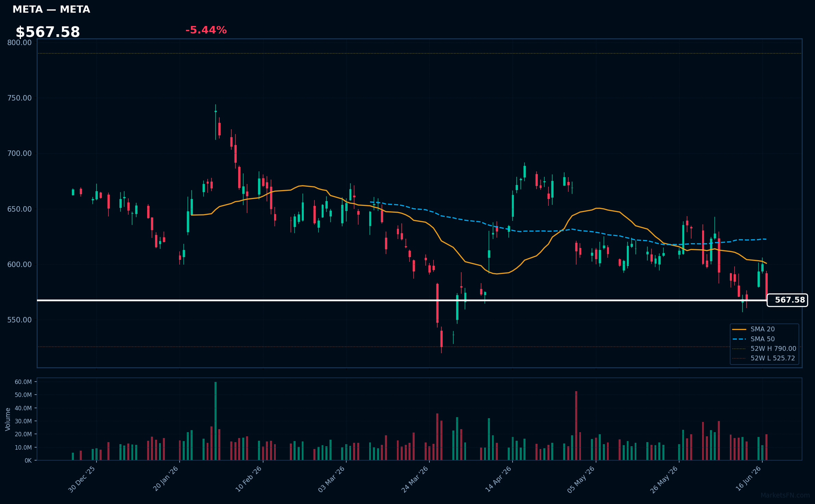
Task: Click the -5.44% change percentage
Action: (206, 30)
